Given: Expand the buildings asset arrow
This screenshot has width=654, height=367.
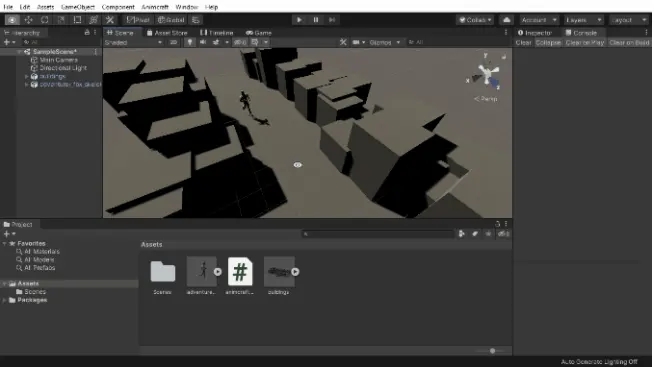Looking at the screenshot, I should click(295, 272).
